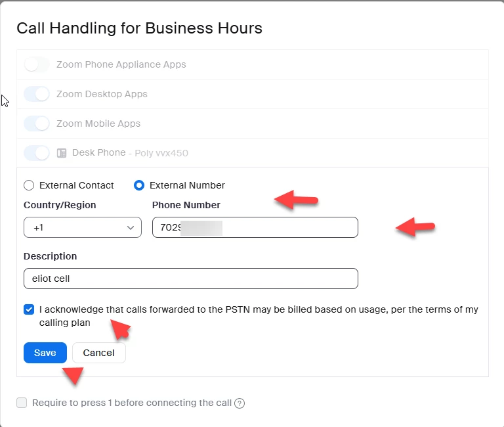Image resolution: width=504 pixels, height=427 pixels.
Task: Click the Phone Number field label
Action: (186, 205)
